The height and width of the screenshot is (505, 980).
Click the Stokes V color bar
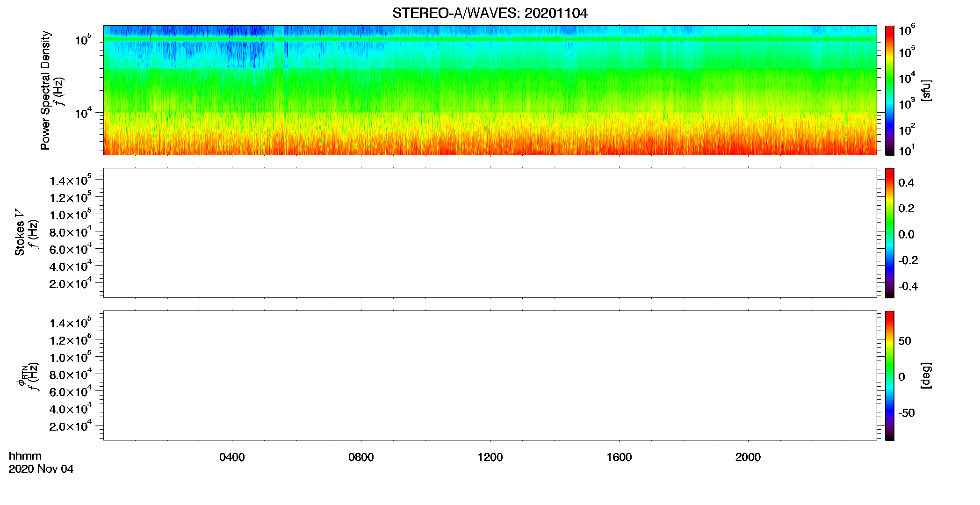pos(889,233)
